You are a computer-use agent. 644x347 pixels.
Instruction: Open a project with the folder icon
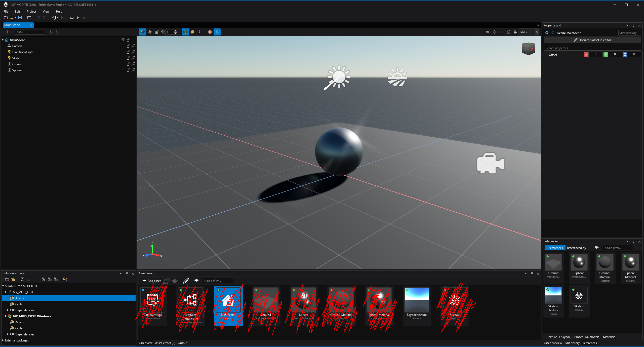pyautogui.click(x=12, y=18)
